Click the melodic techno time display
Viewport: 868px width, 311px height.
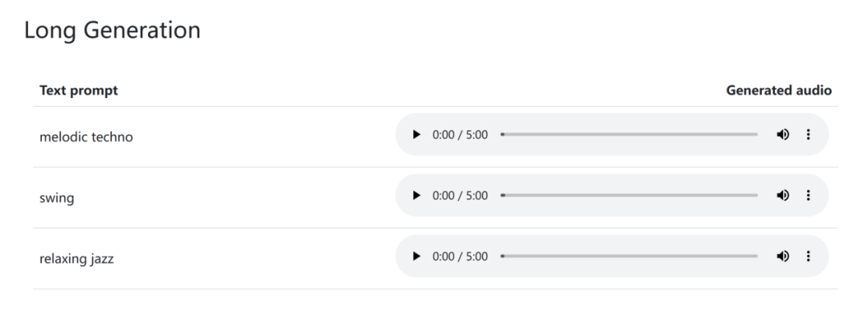(x=460, y=135)
